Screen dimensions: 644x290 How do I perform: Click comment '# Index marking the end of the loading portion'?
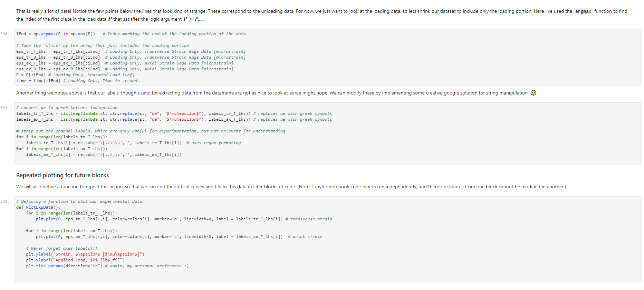(x=174, y=34)
